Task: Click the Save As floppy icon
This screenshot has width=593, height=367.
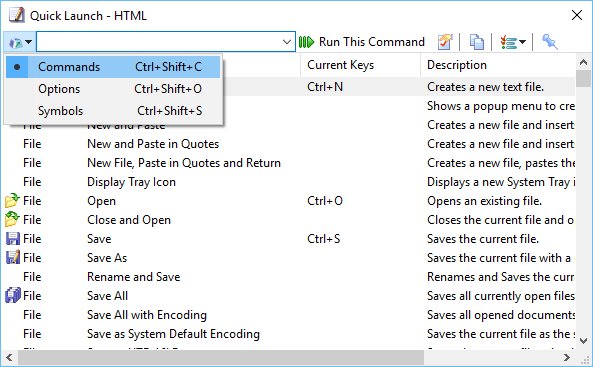Action: click(x=12, y=258)
